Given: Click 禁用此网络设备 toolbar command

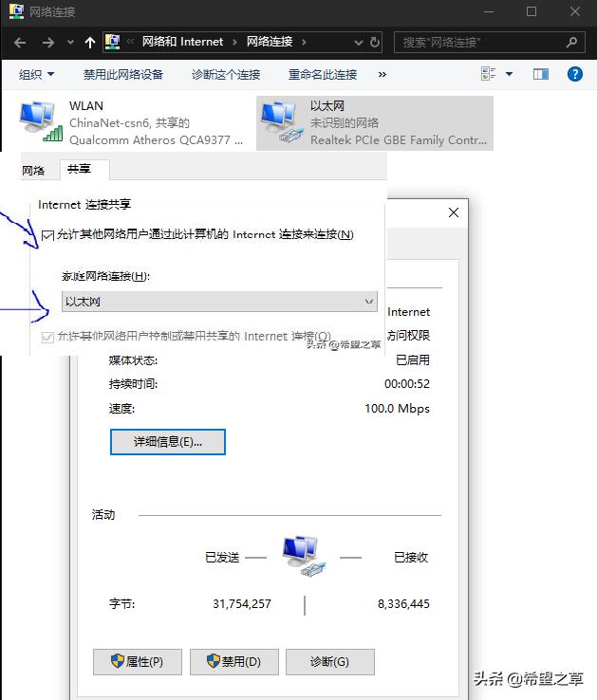Looking at the screenshot, I should 122,74.
